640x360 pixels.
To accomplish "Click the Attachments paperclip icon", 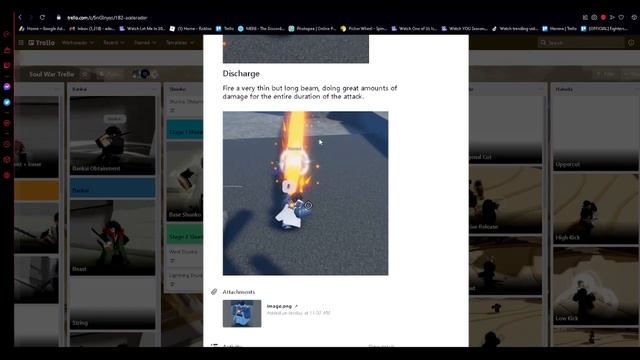I will click(214, 291).
